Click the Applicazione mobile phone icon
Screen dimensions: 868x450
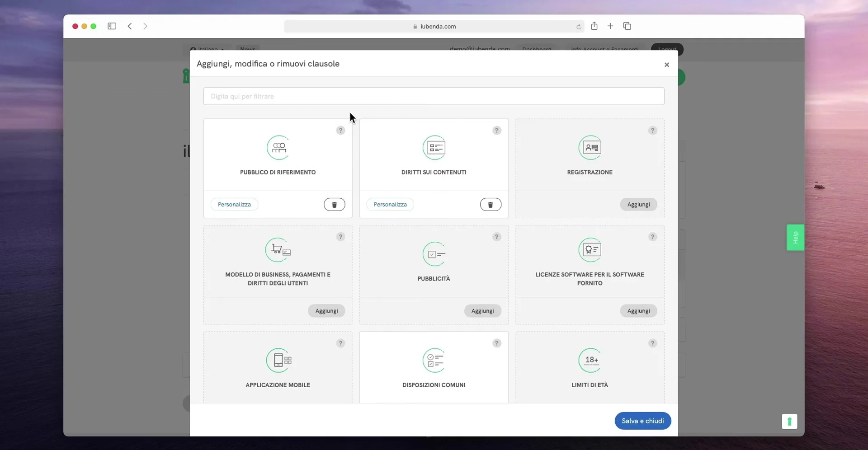(x=278, y=361)
